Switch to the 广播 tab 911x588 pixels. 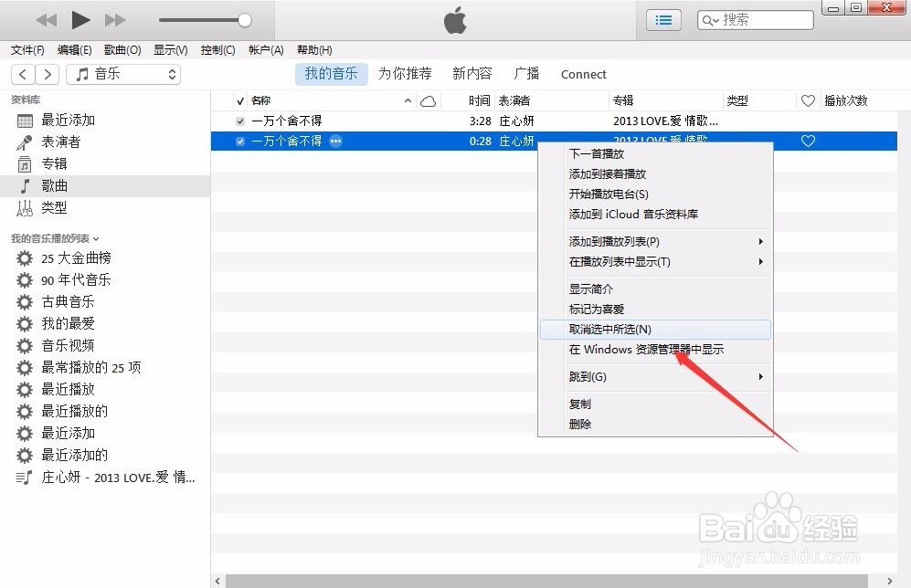526,74
